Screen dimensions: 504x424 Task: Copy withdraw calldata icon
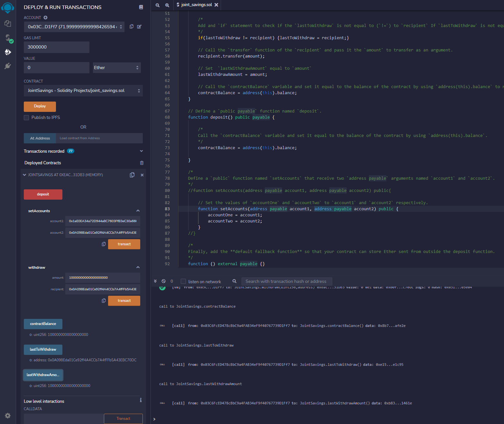(x=104, y=301)
